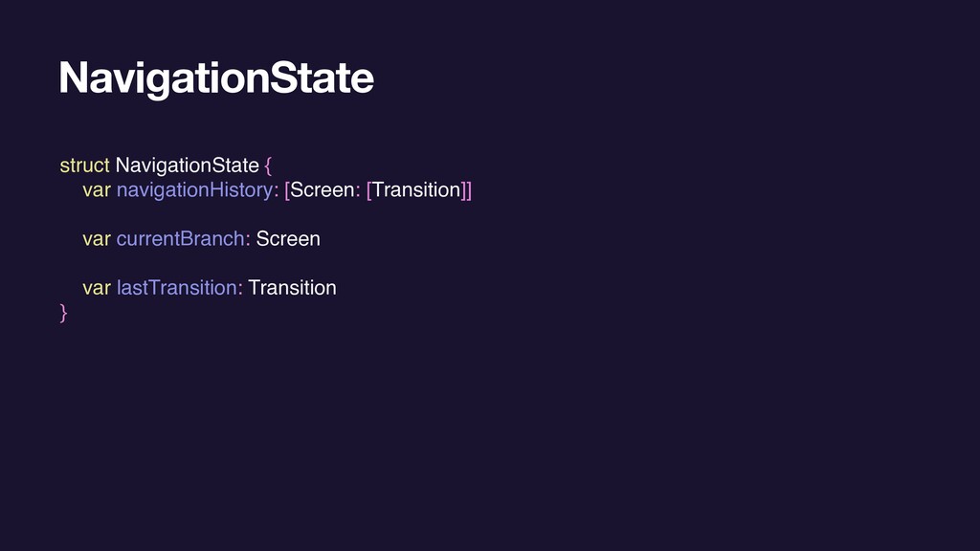Image resolution: width=980 pixels, height=551 pixels.
Task: Click the opening curly brace
Action: (x=268, y=165)
